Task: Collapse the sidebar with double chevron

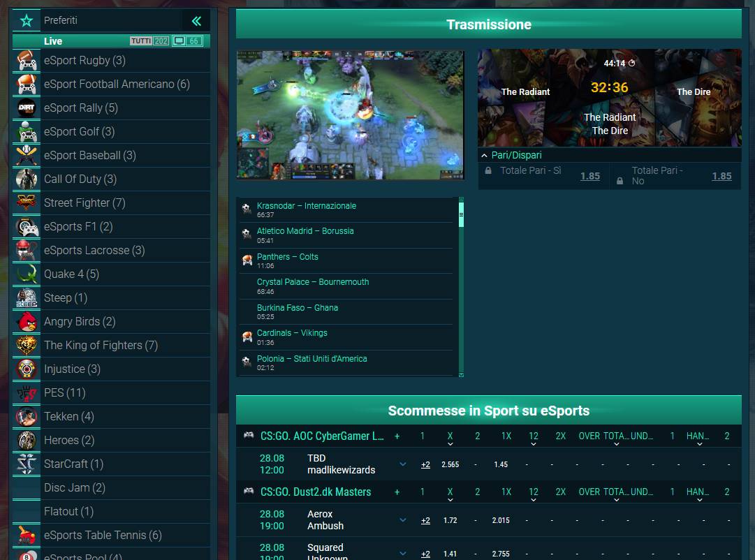Action: click(x=196, y=21)
